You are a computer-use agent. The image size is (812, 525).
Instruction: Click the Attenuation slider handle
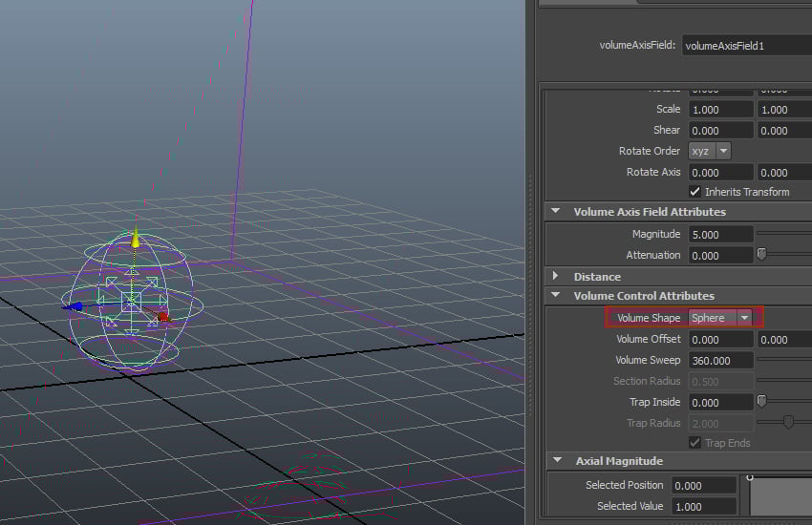[x=761, y=255]
